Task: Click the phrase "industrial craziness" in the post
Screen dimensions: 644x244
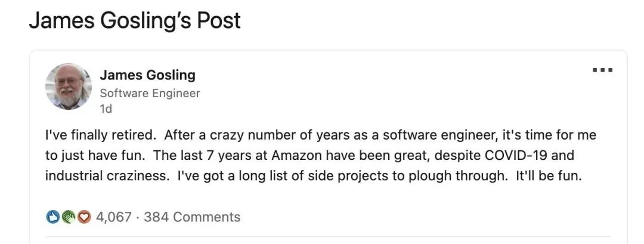Action: [106, 176]
